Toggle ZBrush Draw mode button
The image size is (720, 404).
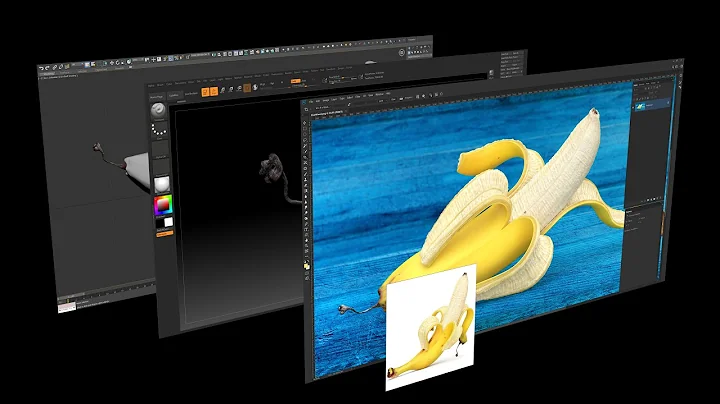click(x=214, y=91)
